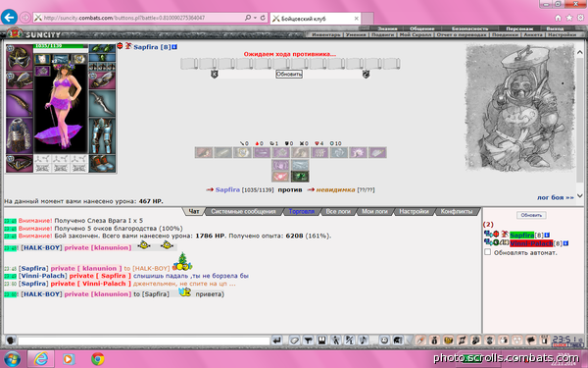Click the chat send arrow icon
The image size is (588, 368).
(x=276, y=341)
